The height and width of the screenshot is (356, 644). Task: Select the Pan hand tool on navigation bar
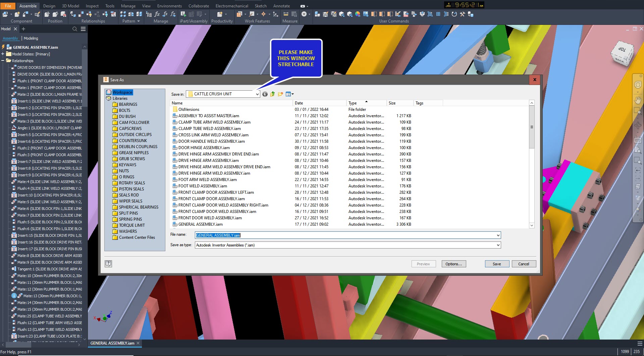638,100
